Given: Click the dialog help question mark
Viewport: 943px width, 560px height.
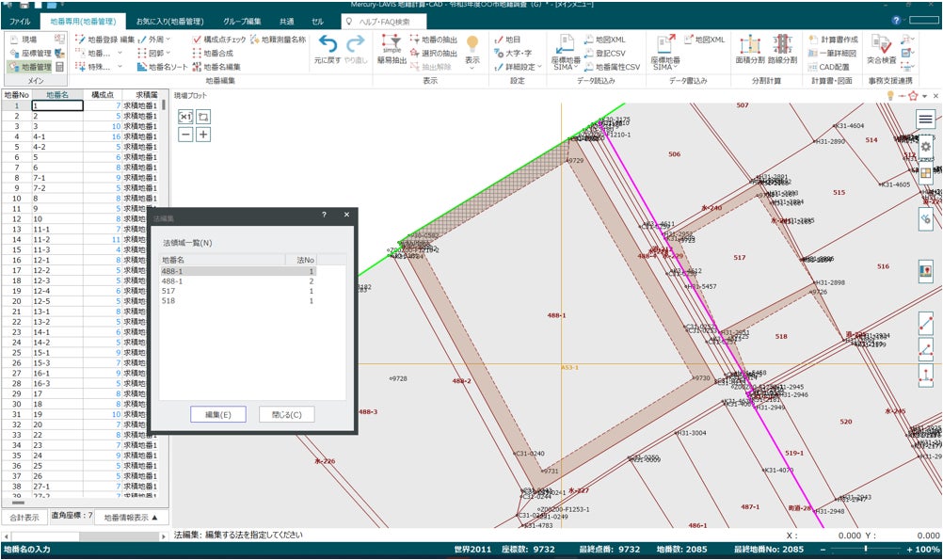Looking at the screenshot, I should point(324,215).
